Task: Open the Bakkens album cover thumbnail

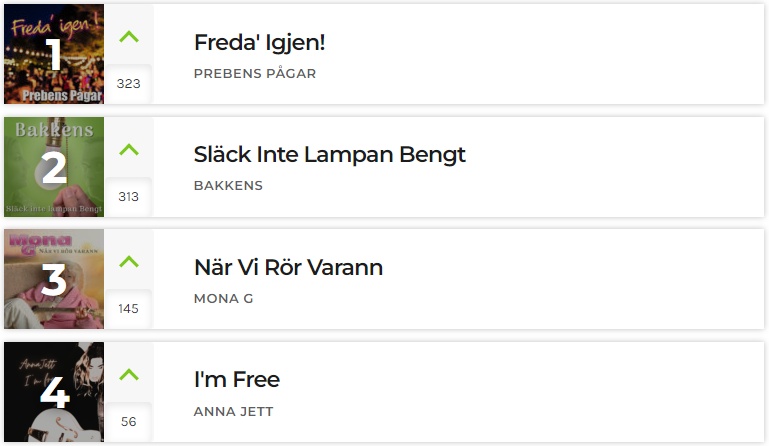Action: point(54,167)
